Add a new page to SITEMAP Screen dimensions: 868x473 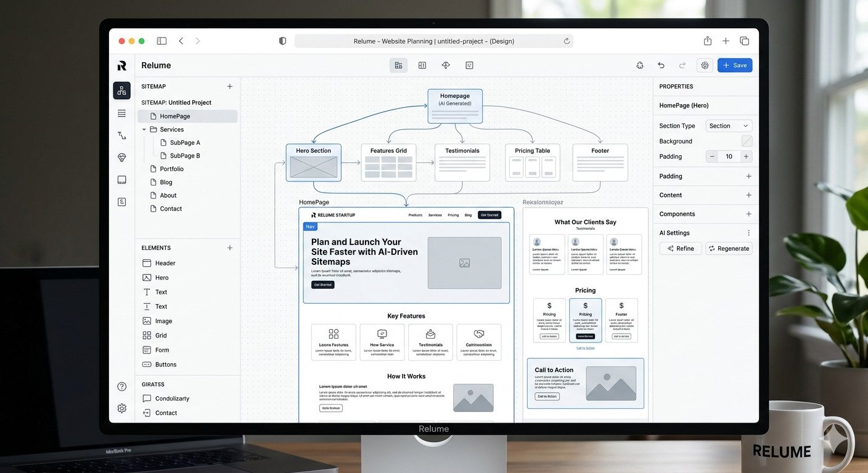230,86
